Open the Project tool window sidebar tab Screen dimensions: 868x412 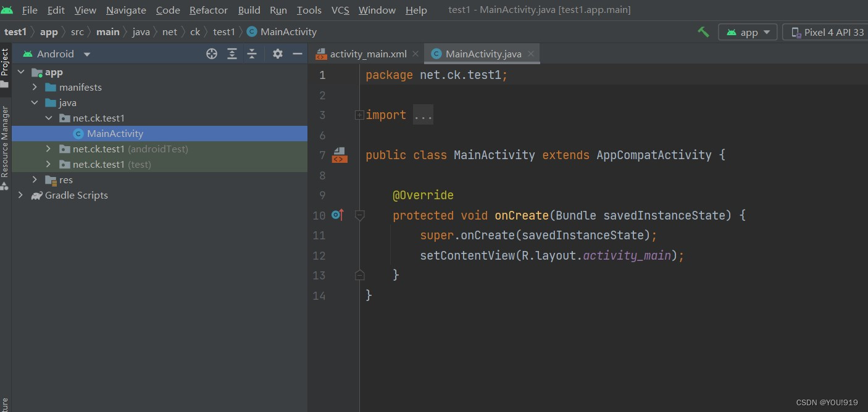5,69
